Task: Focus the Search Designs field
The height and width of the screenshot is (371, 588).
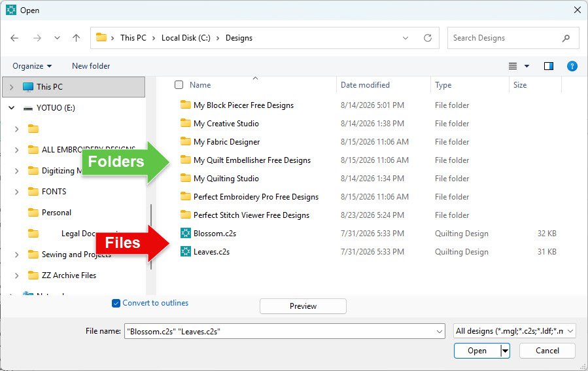Action: coord(513,38)
